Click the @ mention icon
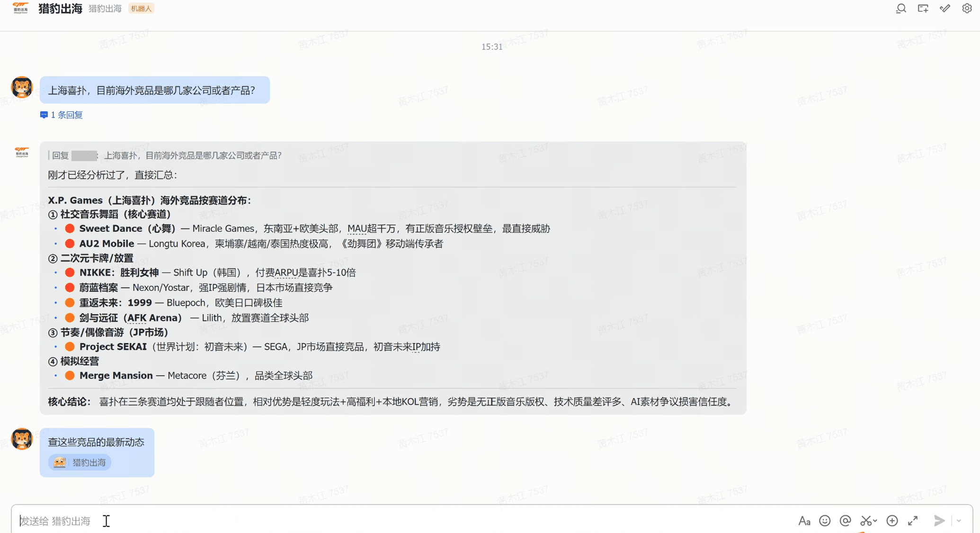 [845, 521]
